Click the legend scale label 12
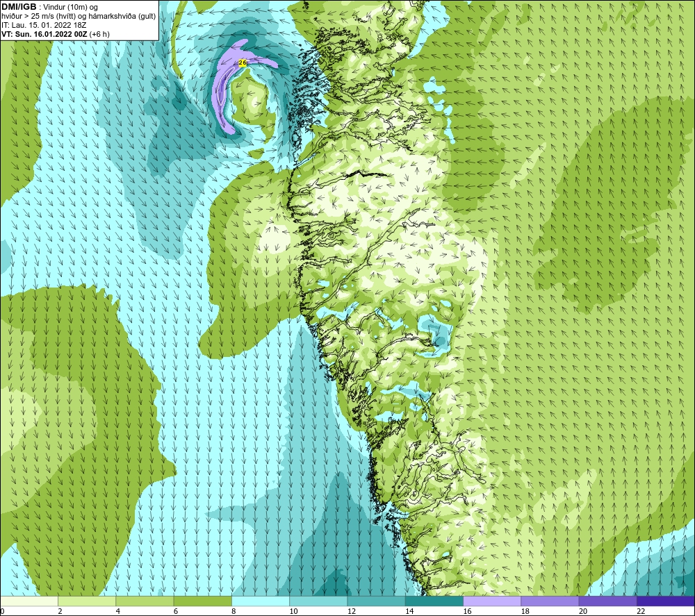Screen dimensions: 695x616 351,611
